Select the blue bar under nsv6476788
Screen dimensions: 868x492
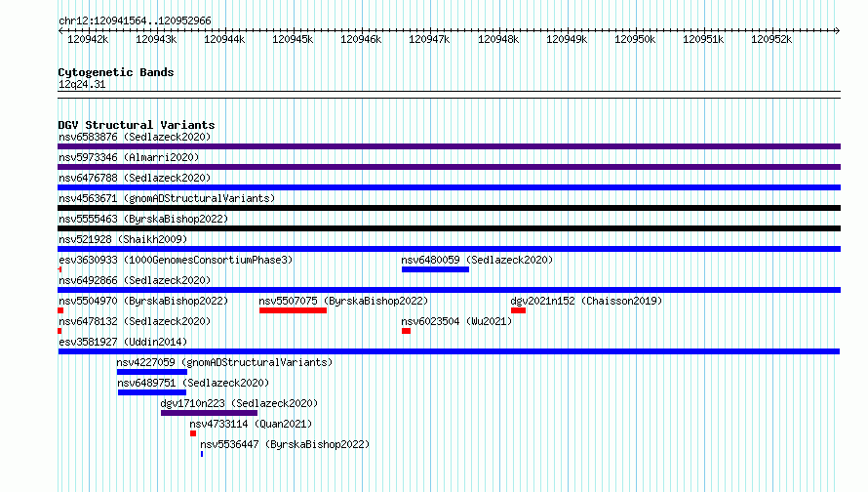449,187
